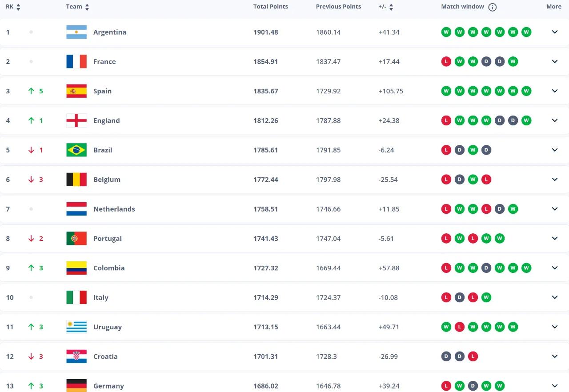Sort the table by Team name
Image resolution: width=569 pixels, height=392 pixels.
[x=77, y=7]
